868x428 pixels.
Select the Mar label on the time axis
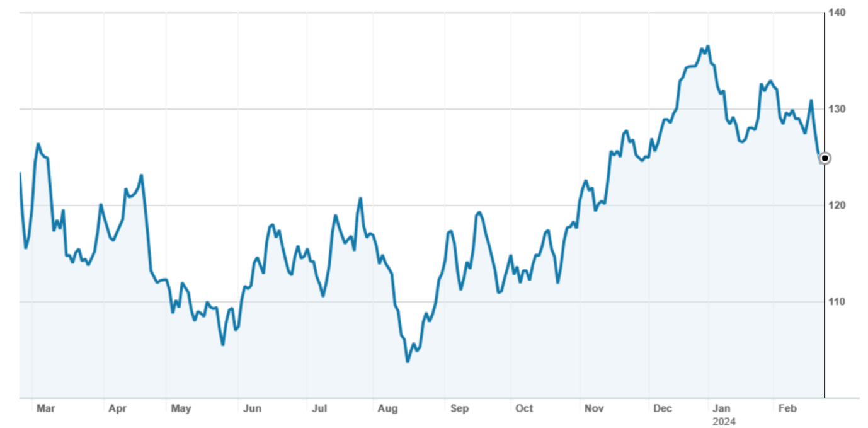[45, 408]
